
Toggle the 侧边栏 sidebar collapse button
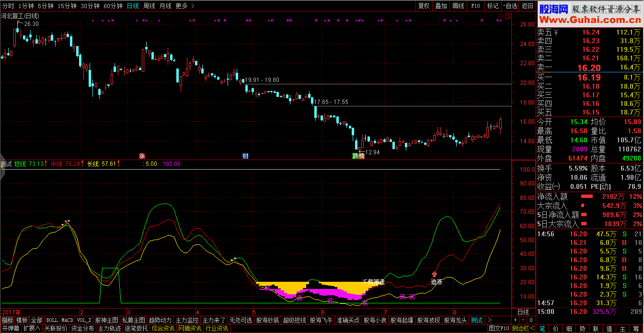[523, 329]
